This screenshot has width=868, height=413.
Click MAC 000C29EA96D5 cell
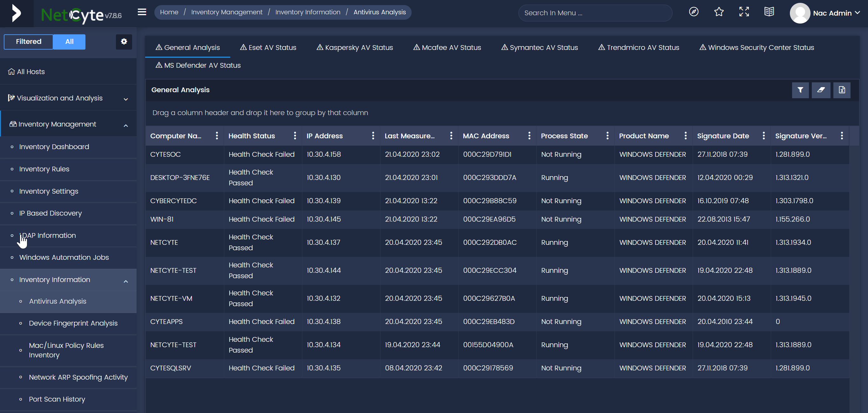[x=489, y=219]
